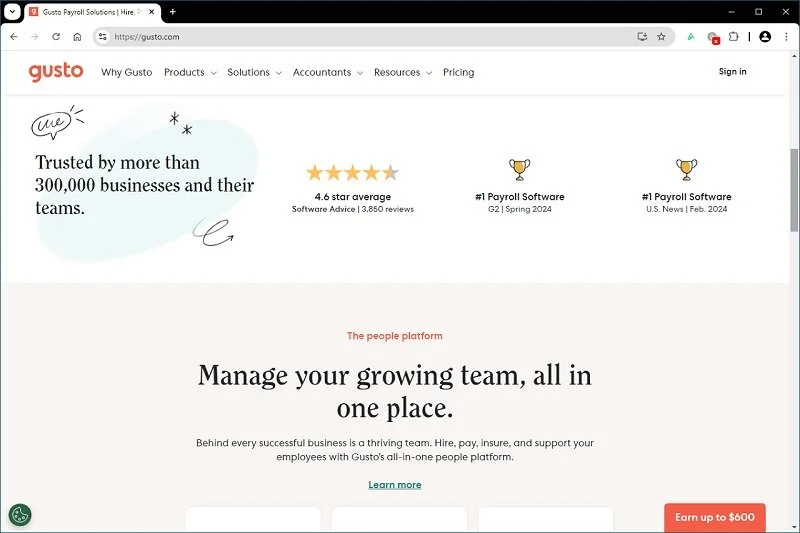Click 'G2 | Spring 2024' text
The height and width of the screenshot is (533, 800).
pos(519,209)
